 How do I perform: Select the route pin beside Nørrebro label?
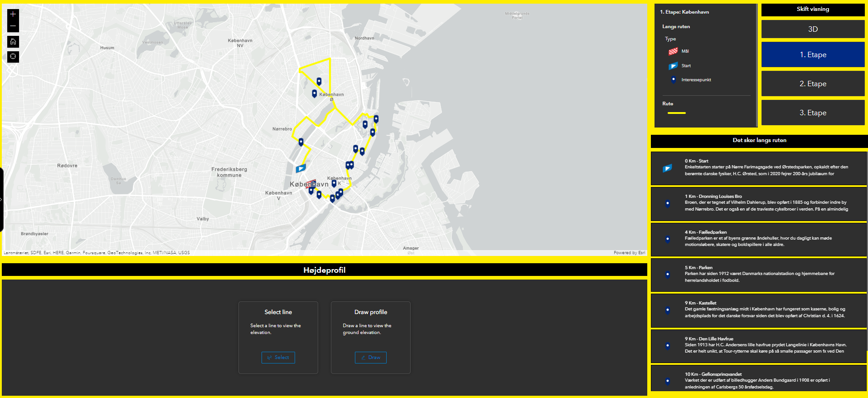pyautogui.click(x=301, y=142)
